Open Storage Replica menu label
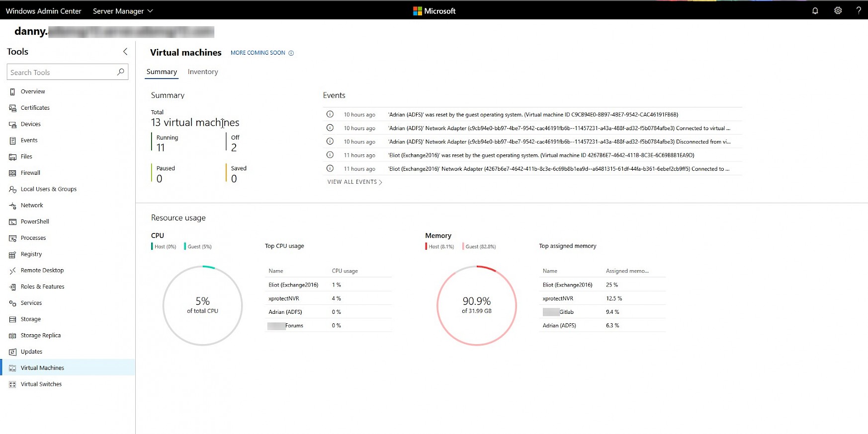The height and width of the screenshot is (434, 868). pyautogui.click(x=41, y=336)
